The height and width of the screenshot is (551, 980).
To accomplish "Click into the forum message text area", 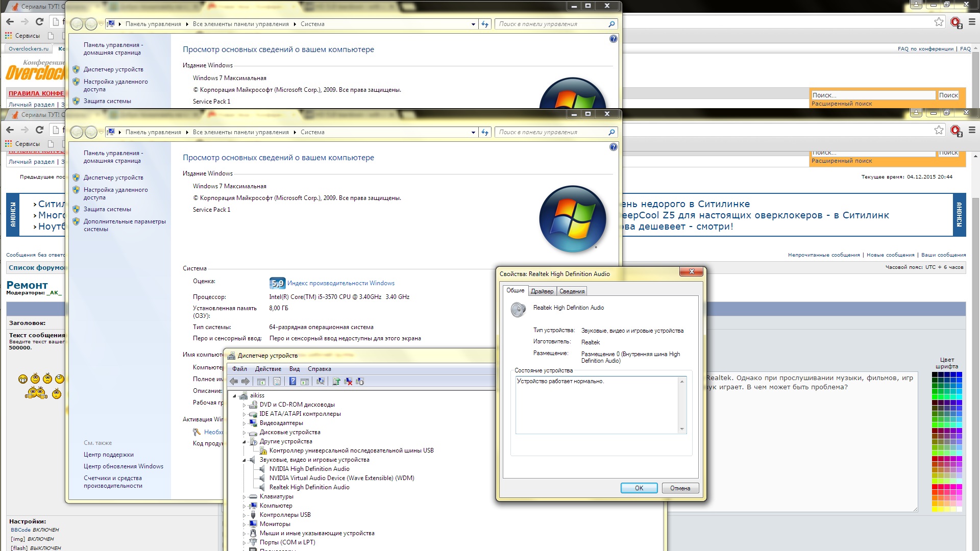I will [812, 442].
